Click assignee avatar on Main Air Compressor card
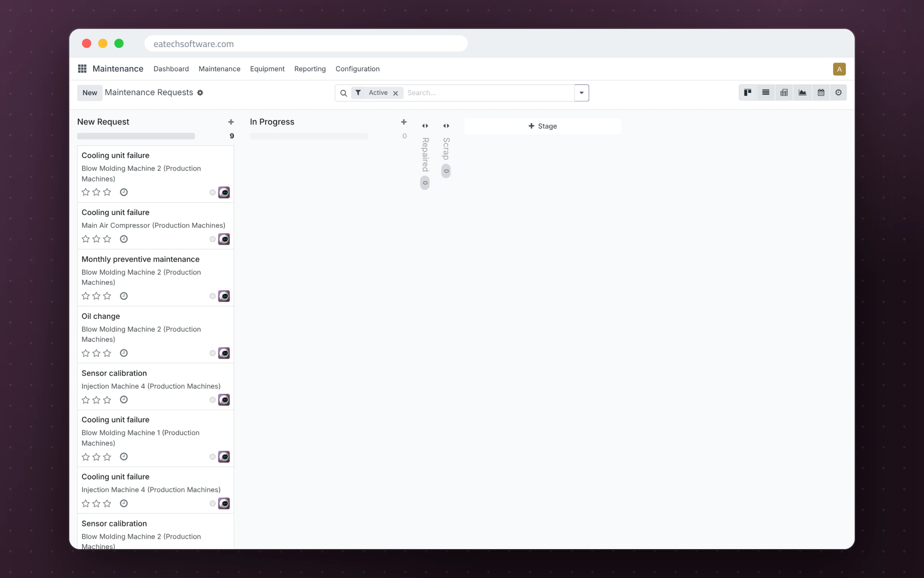This screenshot has height=578, width=924. point(224,239)
